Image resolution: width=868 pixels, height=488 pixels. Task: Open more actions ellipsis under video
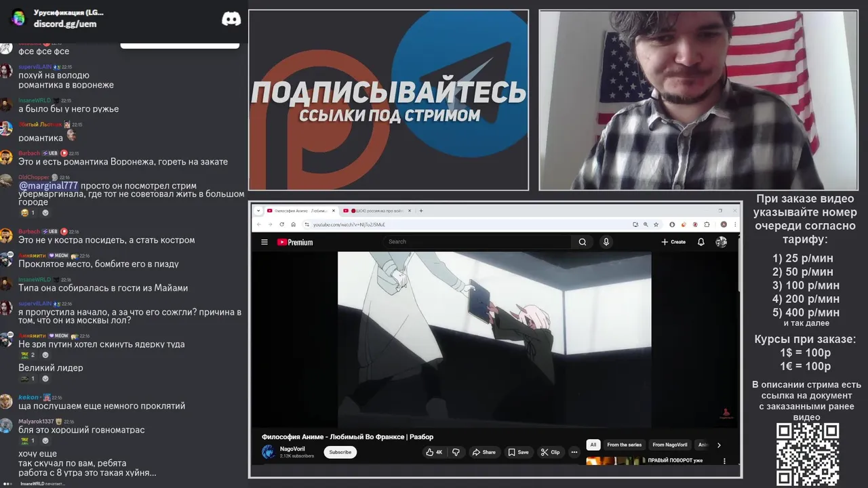coord(574,452)
